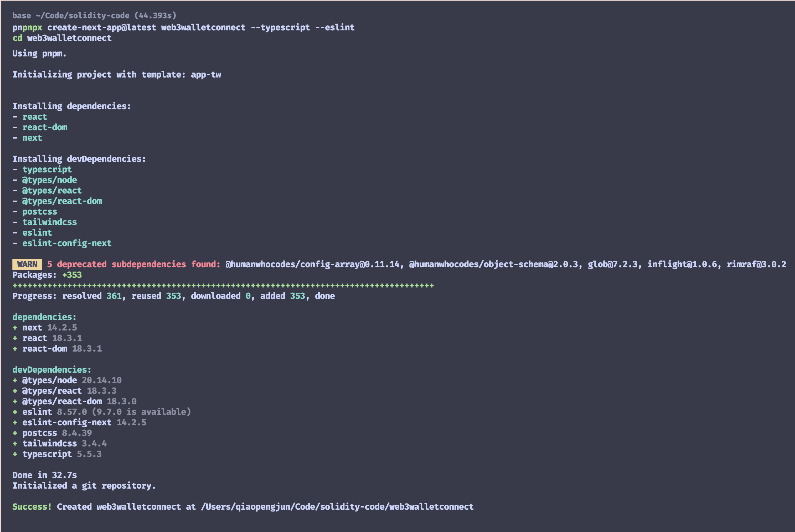Click '5 deprecated subdependencies found:' warning text
Screen dimensions: 795x532
point(134,264)
